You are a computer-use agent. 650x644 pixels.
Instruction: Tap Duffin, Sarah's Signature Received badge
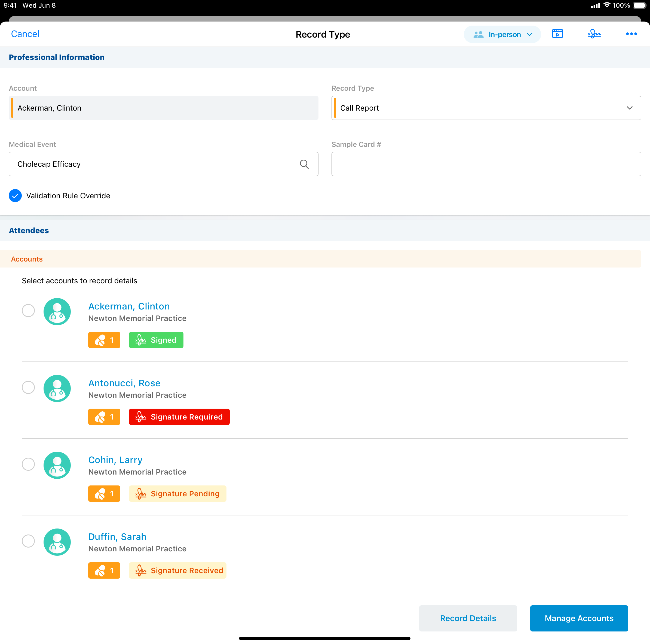(177, 570)
